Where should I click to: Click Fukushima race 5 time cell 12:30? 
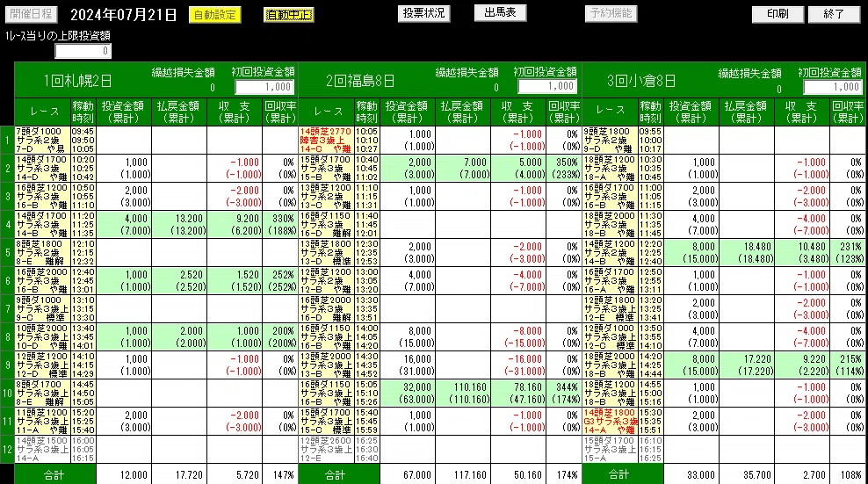366,252
